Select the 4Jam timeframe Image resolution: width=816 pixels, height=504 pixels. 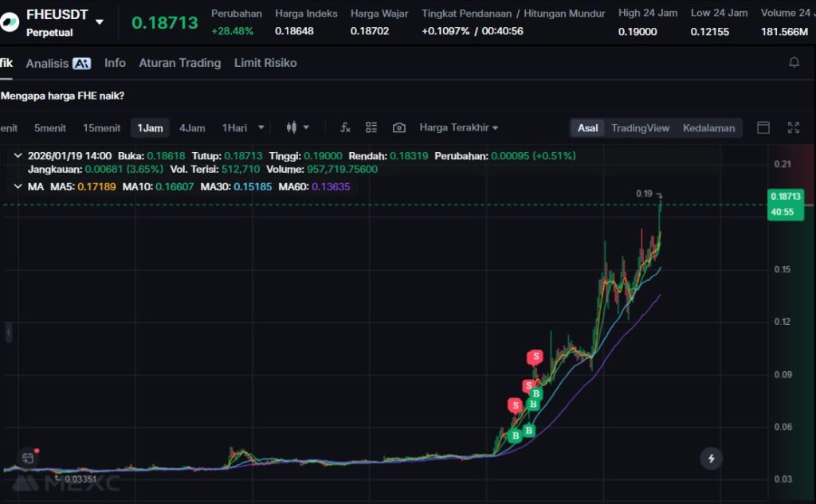coord(192,127)
